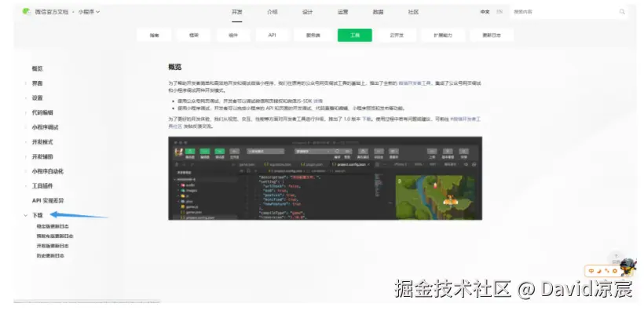Switch the language to 中文
This screenshot has width=644, height=311.
(485, 12)
